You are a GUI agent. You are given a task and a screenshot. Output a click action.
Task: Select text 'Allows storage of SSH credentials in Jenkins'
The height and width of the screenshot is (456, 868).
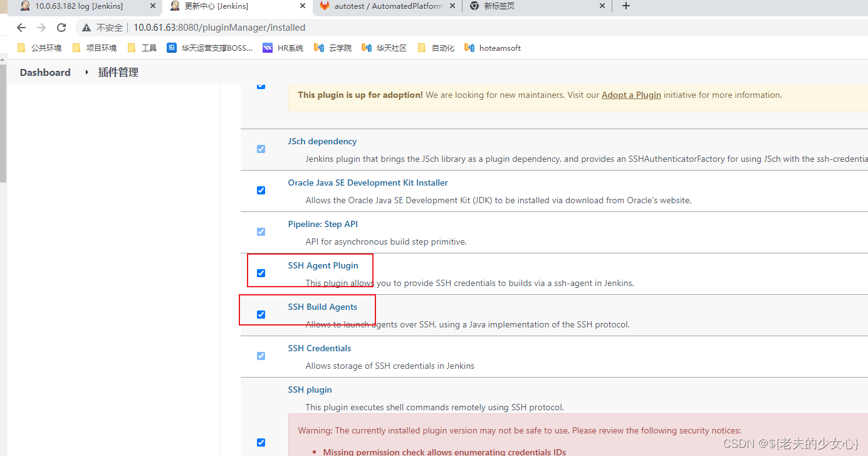click(x=390, y=366)
